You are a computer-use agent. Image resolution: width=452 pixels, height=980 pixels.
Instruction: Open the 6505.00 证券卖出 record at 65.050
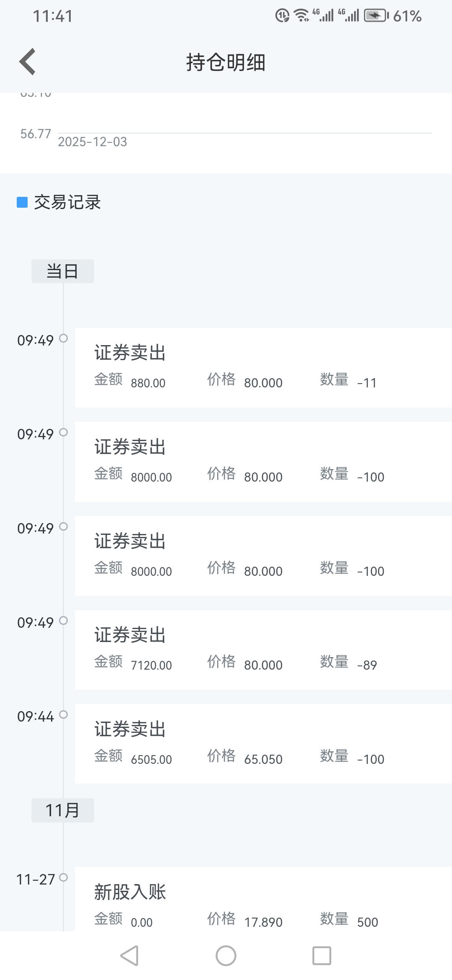pos(263,744)
